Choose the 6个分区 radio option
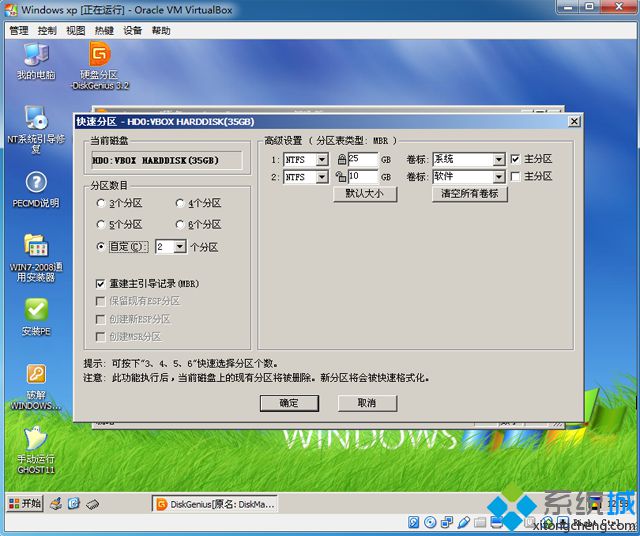The image size is (640, 536). 180,224
